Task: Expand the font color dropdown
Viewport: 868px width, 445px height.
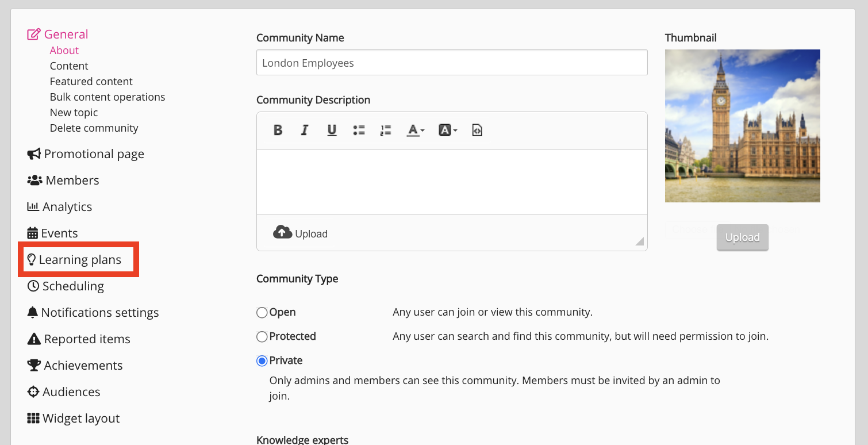Action: [416, 131]
